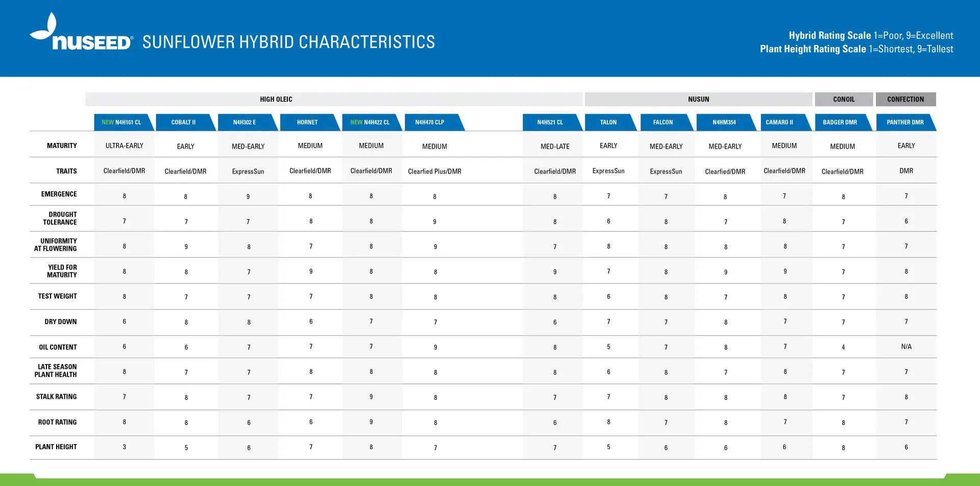The image size is (980, 486).
Task: Click the NUSUN category bar
Action: [698, 100]
